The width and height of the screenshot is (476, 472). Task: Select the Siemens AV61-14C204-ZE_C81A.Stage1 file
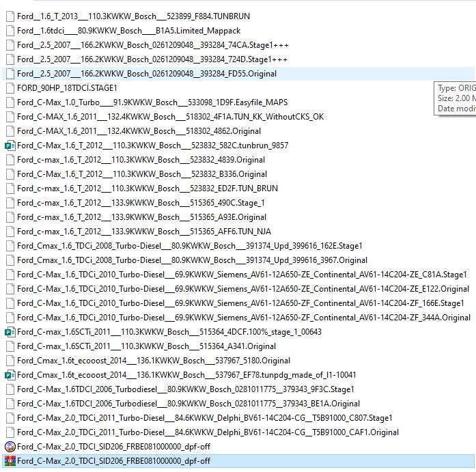pyautogui.click(x=242, y=275)
